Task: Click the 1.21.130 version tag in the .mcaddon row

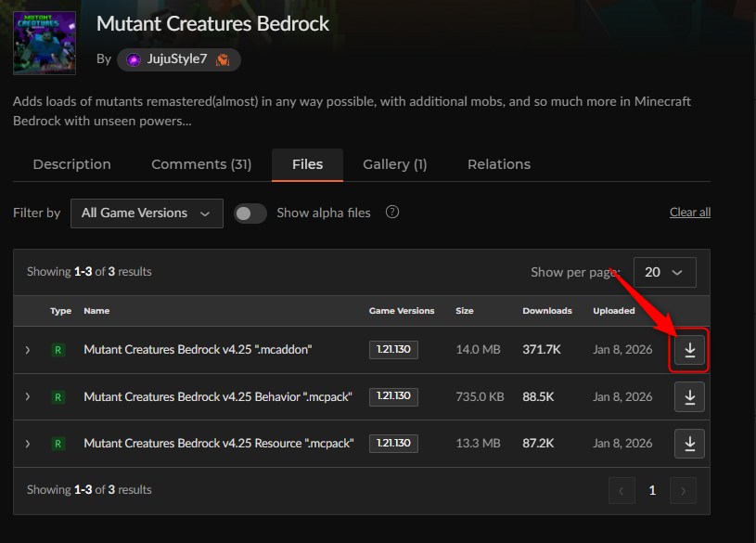Action: 393,350
